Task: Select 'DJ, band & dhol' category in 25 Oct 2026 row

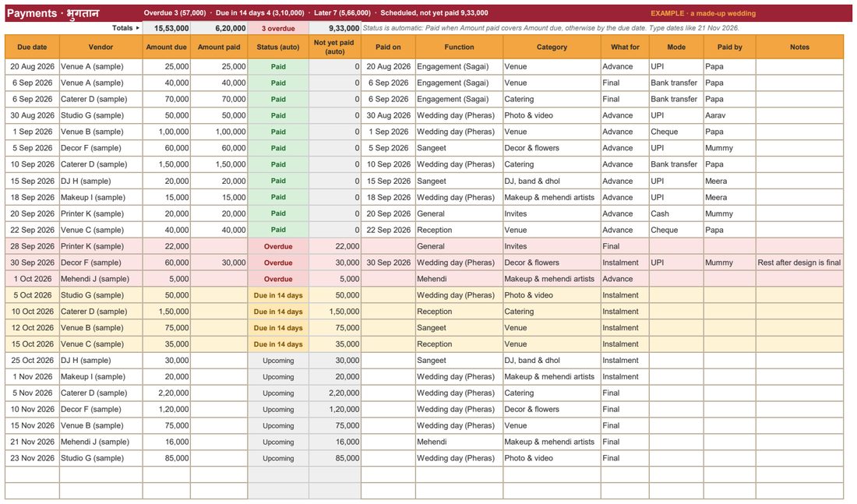Action: (552, 360)
